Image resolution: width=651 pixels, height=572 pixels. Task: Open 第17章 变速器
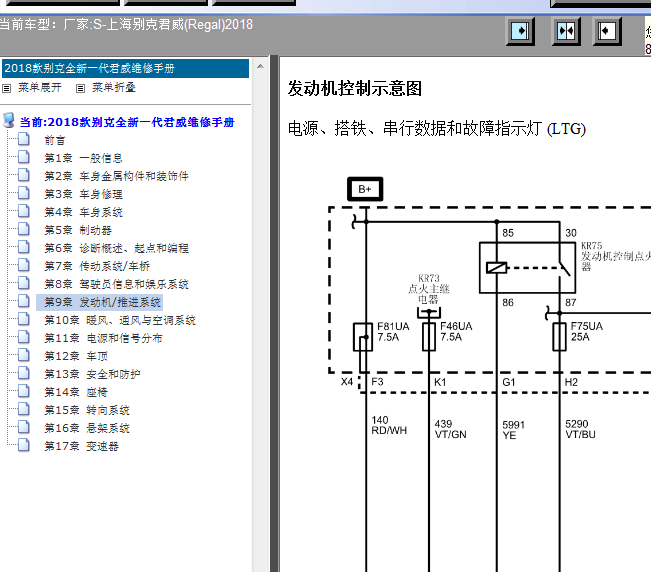(81, 446)
